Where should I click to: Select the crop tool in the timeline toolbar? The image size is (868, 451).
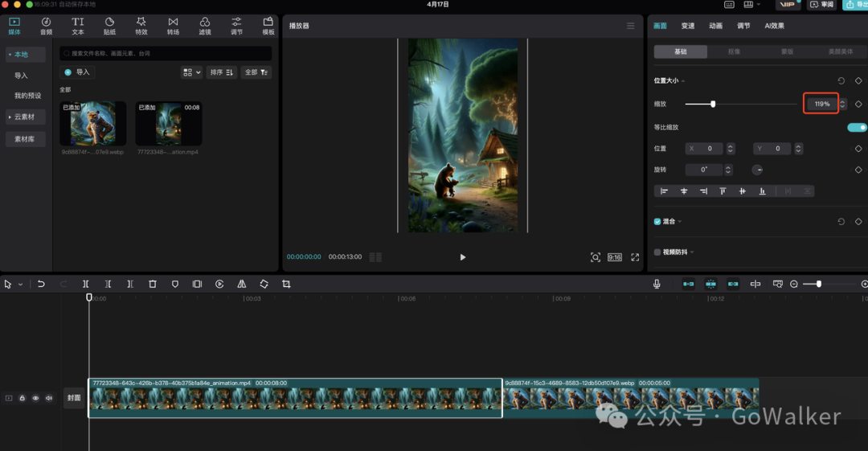pos(286,285)
